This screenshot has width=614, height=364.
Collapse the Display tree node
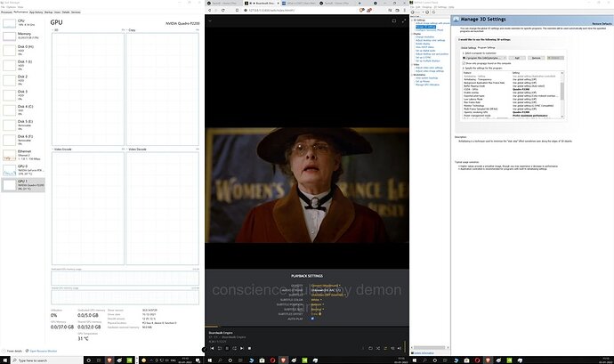coord(412,34)
